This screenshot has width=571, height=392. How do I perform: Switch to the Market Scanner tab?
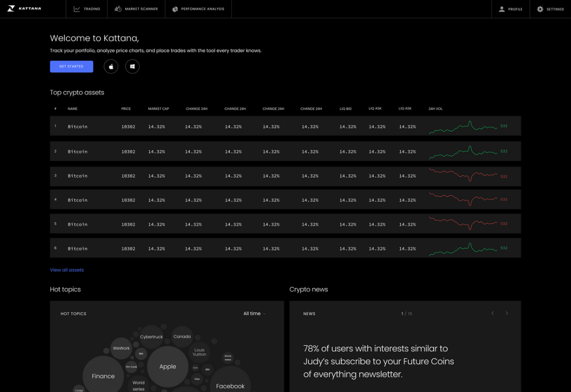[x=136, y=9]
